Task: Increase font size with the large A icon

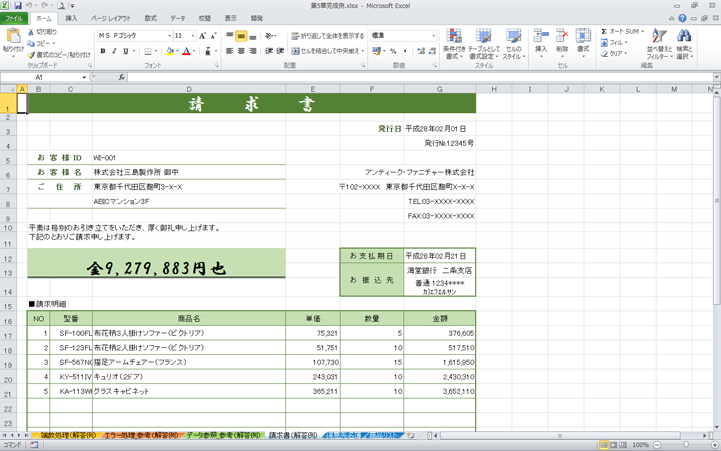Action: [202, 36]
